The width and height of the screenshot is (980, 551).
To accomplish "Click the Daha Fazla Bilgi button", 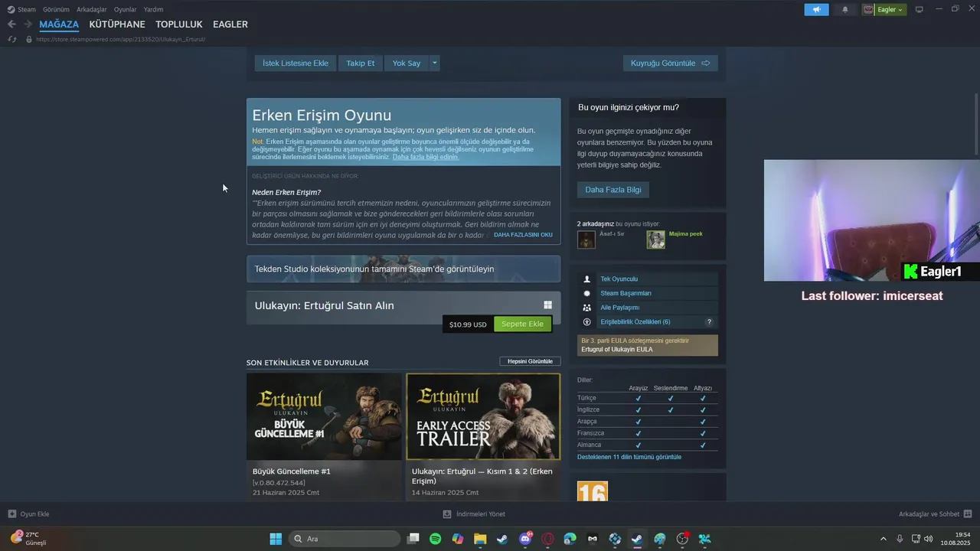I will (613, 189).
